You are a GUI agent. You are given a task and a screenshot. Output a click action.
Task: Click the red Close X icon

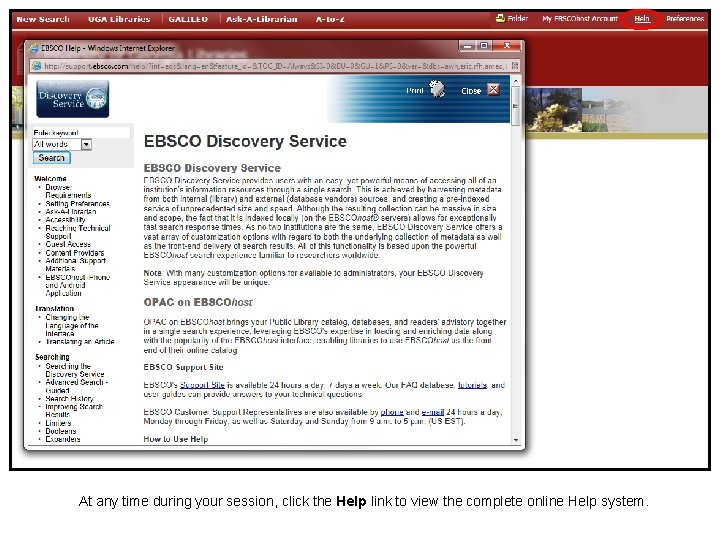point(493,90)
